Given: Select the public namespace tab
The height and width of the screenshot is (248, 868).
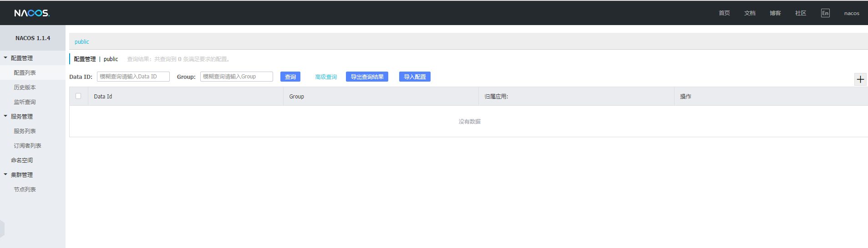Looking at the screenshot, I should tap(82, 42).
